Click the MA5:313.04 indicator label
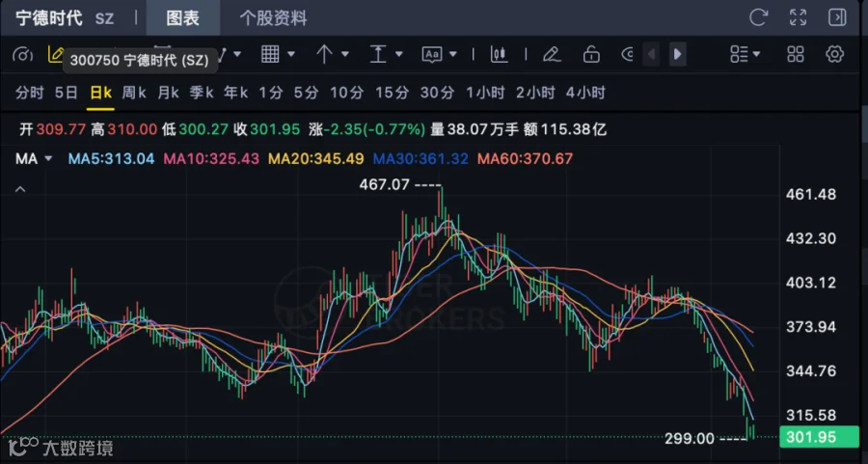The height and width of the screenshot is (464, 868). click(111, 159)
